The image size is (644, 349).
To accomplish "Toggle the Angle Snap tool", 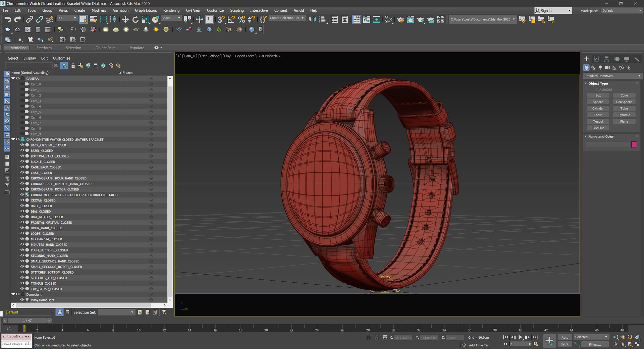I will (231, 19).
